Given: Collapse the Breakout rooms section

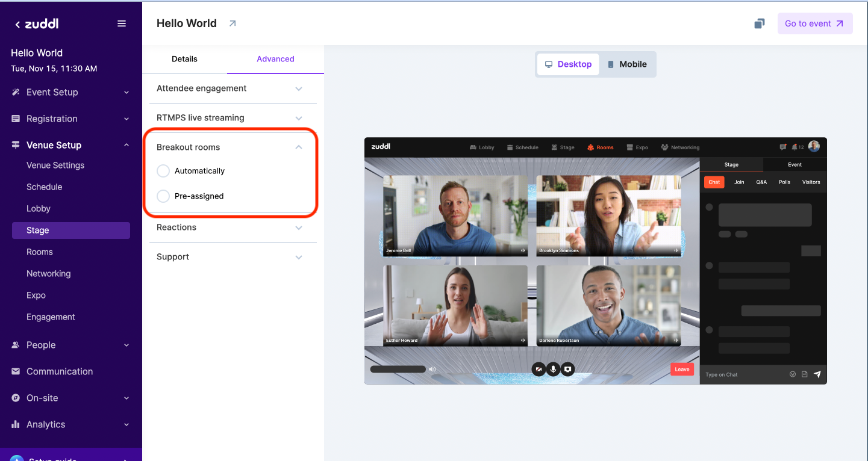Looking at the screenshot, I should point(298,147).
